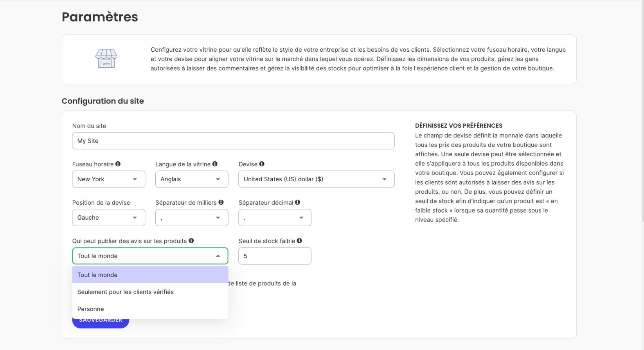Click the Devise info icon
Image resolution: width=644 pixels, height=350 pixels.
coord(262,164)
